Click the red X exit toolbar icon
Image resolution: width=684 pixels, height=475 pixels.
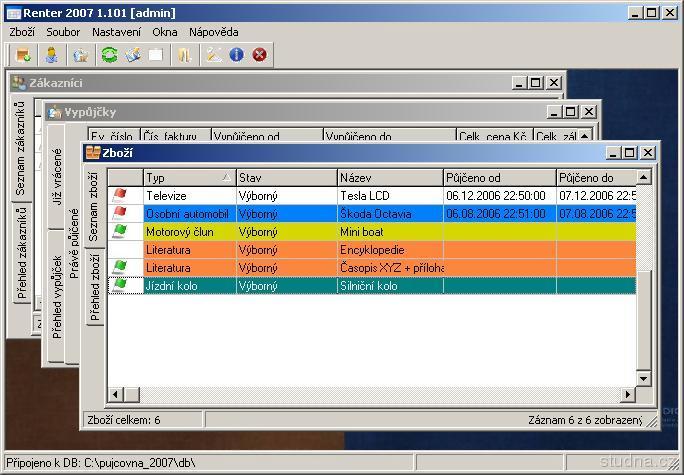click(260, 55)
